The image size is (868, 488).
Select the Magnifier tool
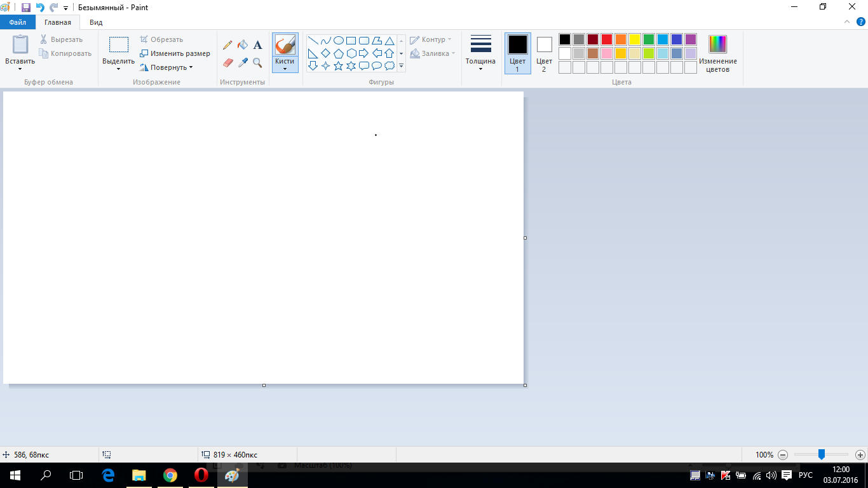pyautogui.click(x=257, y=62)
